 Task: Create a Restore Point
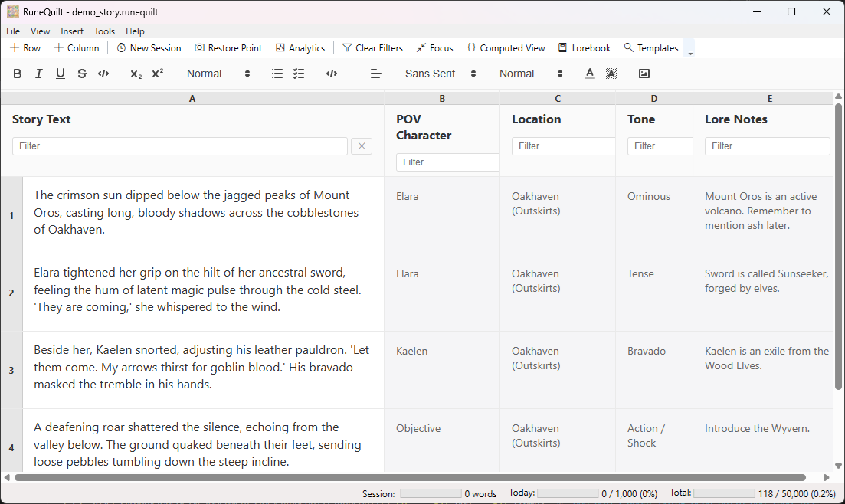[228, 47]
